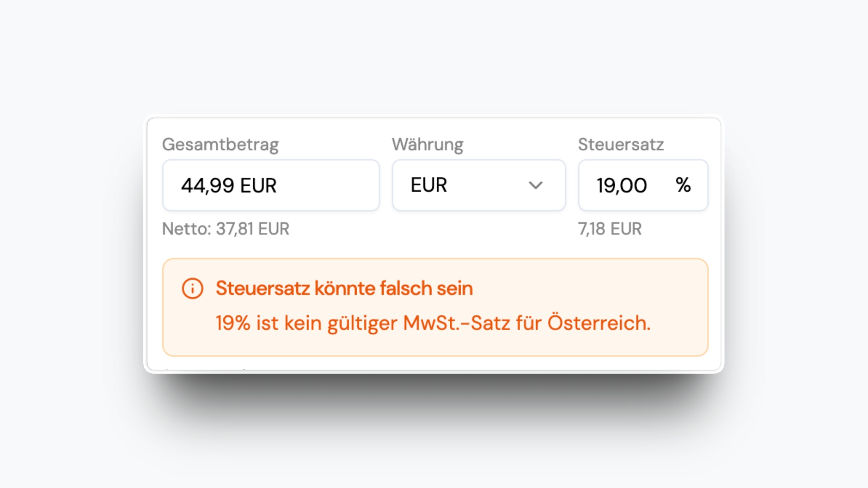Screen dimensions: 868x488
Task: Click the info icon in the warning banner
Action: pos(193,288)
